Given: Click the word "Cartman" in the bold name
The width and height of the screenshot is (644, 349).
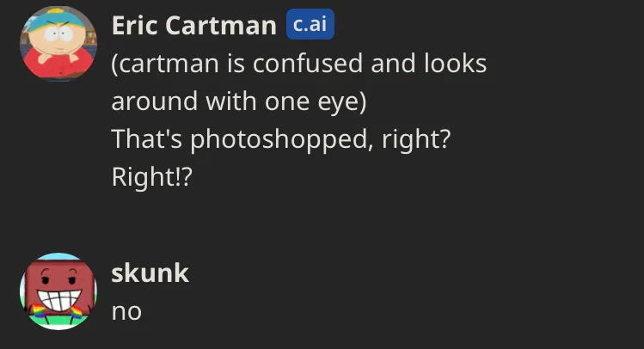Looking at the screenshot, I should tap(221, 26).
